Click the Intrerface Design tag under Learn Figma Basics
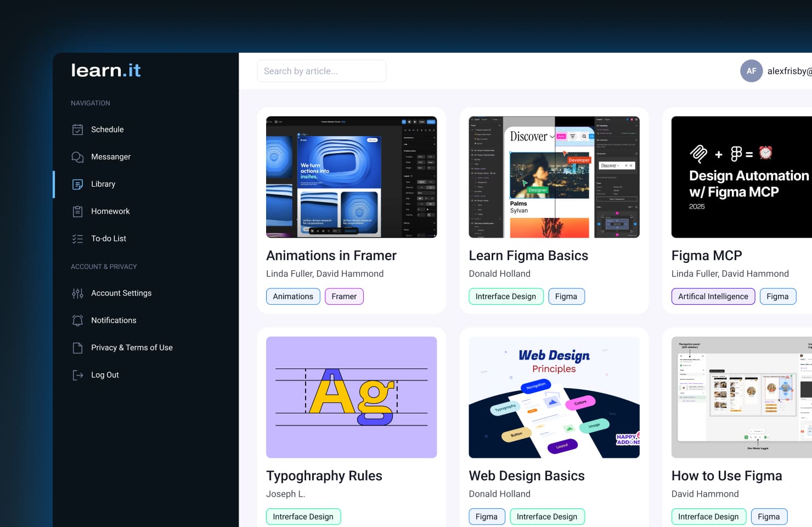812x527 pixels. pos(506,296)
